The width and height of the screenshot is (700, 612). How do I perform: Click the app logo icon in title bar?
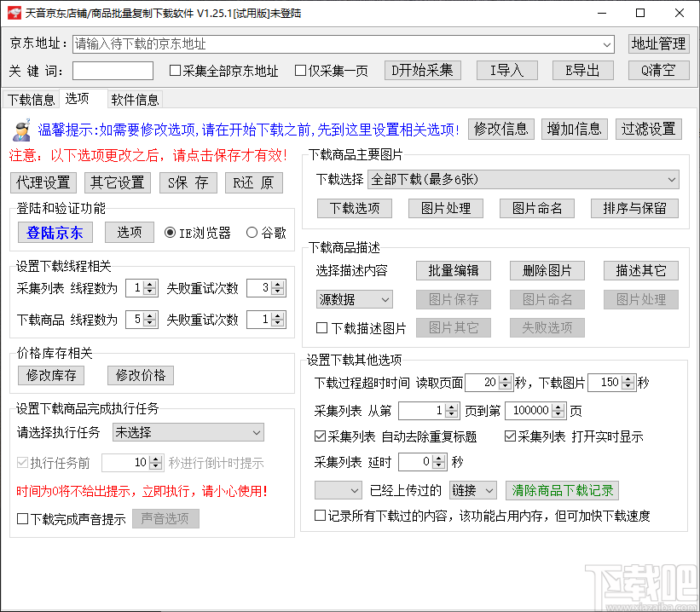[14, 12]
